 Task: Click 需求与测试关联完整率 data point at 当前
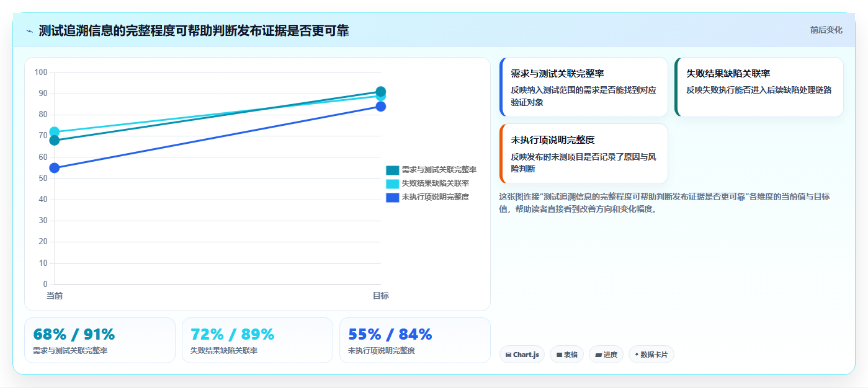coord(55,140)
